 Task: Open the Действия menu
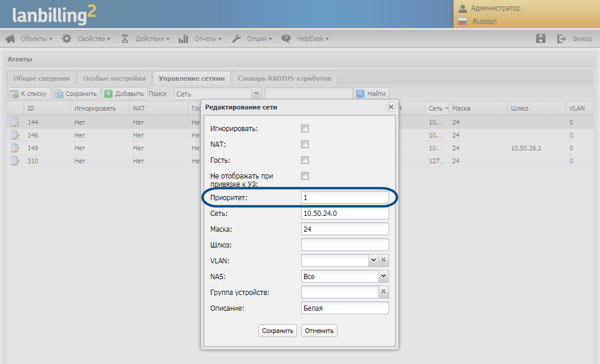click(152, 39)
